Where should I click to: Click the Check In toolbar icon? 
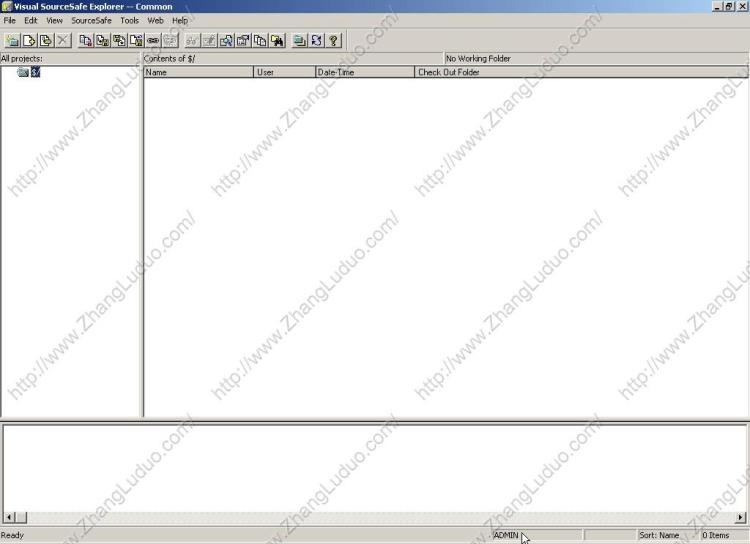pos(119,41)
